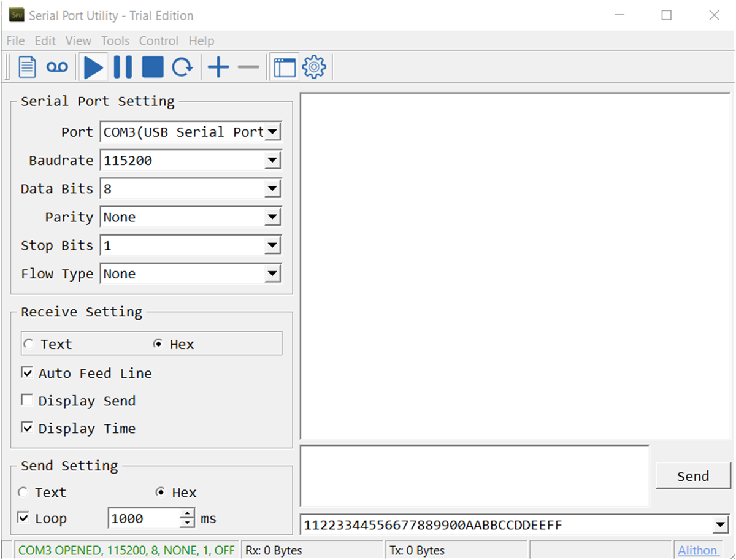Open the Baudrate dropdown
This screenshot has width=736, height=560.
point(272,159)
